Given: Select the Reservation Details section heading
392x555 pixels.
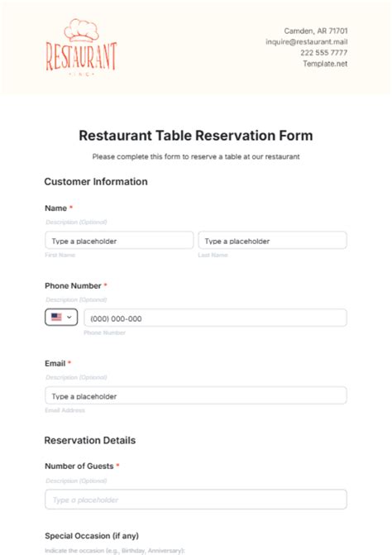Looking at the screenshot, I should click(x=90, y=440).
